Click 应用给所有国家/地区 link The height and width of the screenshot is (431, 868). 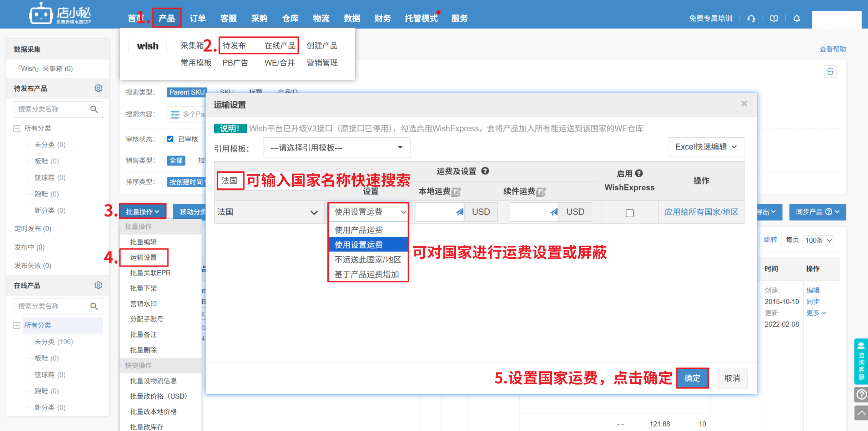pyautogui.click(x=701, y=212)
